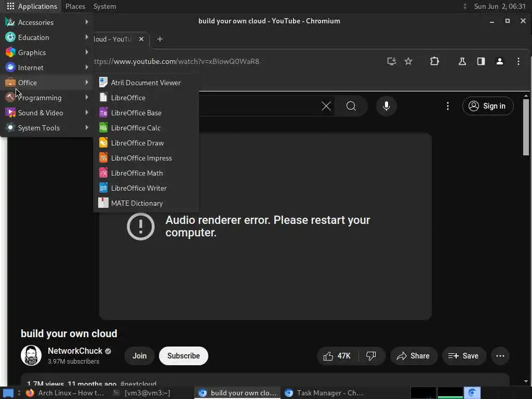The width and height of the screenshot is (532, 399).
Task: Share the video
Action: coord(414,356)
